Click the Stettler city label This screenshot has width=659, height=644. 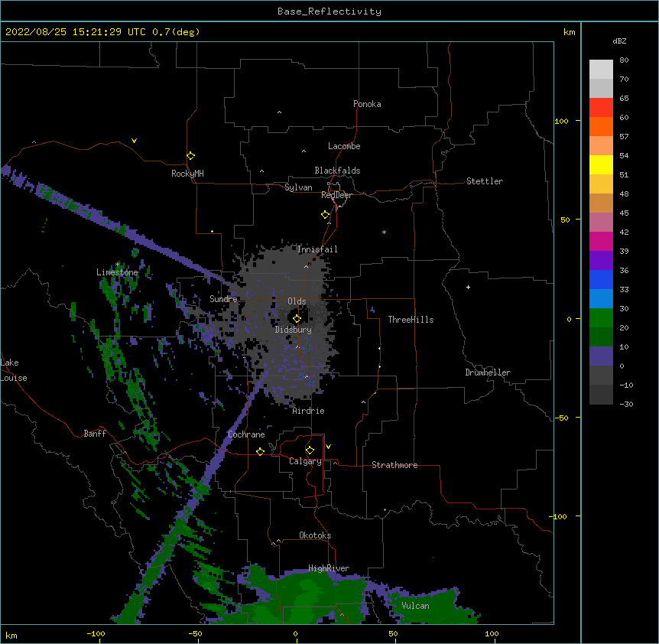tap(485, 181)
